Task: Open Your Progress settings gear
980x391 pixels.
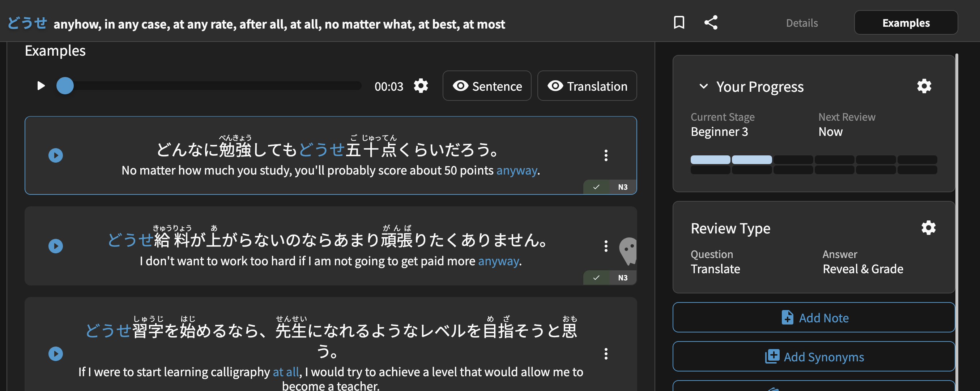Action: [x=924, y=86]
